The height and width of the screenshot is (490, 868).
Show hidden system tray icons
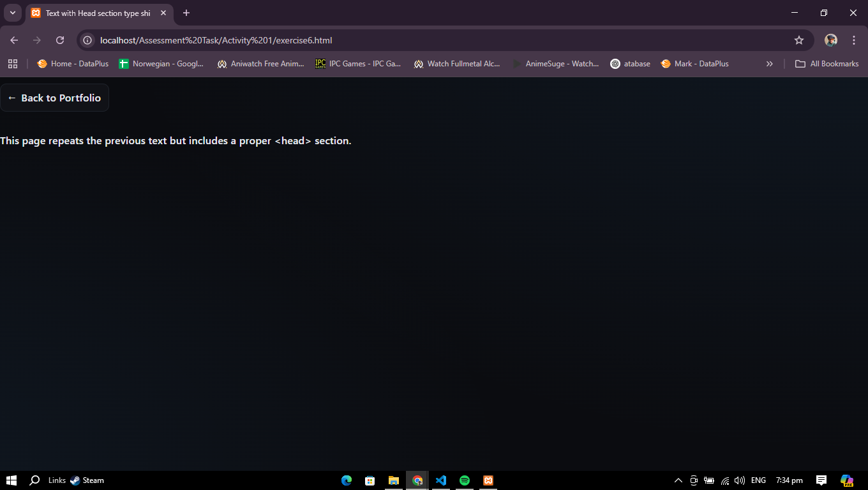click(x=678, y=480)
